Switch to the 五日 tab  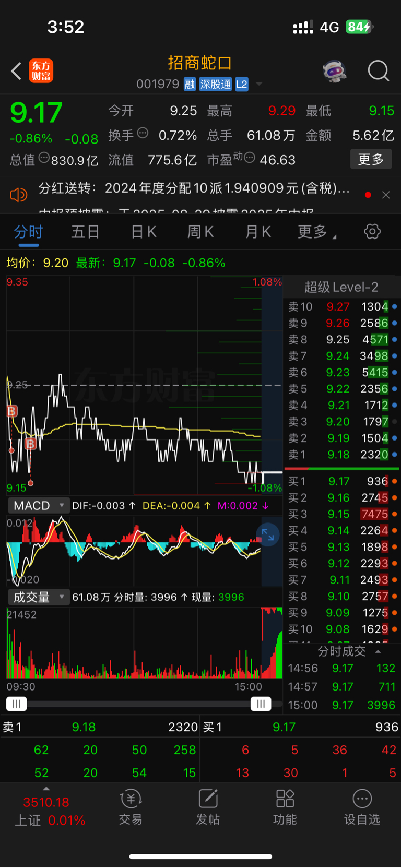[x=86, y=232]
